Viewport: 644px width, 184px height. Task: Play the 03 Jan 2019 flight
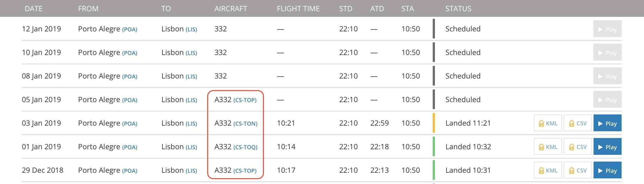click(x=607, y=123)
